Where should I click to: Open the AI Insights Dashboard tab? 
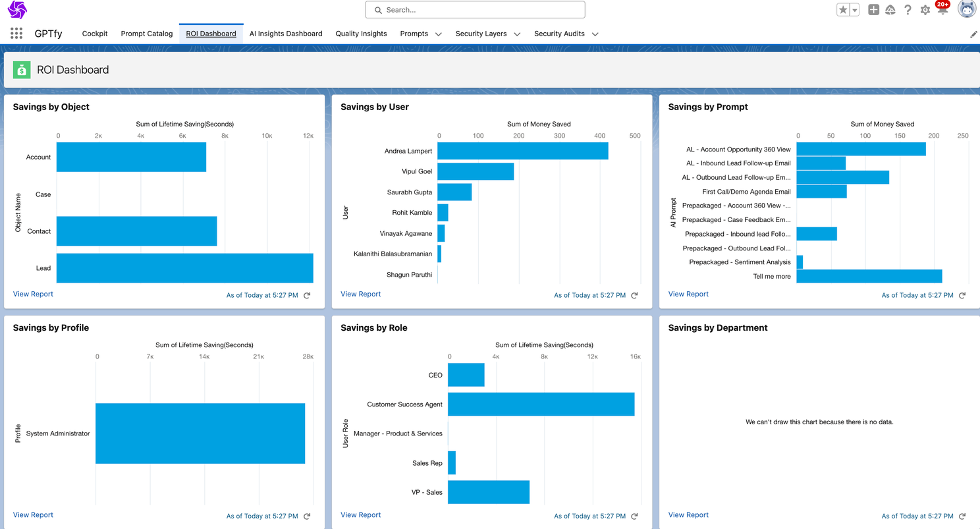click(x=286, y=34)
